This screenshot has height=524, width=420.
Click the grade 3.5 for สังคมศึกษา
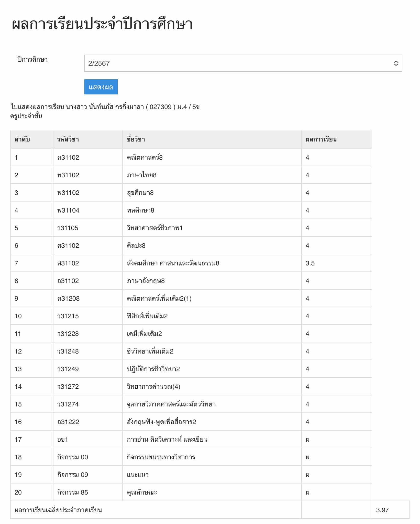pos(310,263)
